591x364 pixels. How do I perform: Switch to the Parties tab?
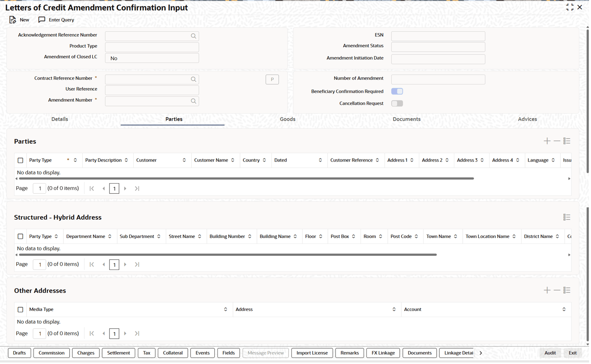pyautogui.click(x=174, y=119)
